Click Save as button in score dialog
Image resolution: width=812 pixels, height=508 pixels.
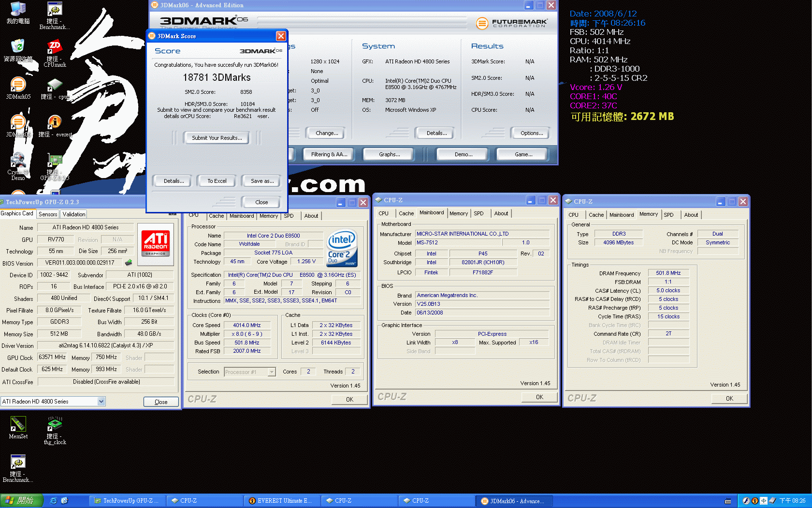coord(262,181)
